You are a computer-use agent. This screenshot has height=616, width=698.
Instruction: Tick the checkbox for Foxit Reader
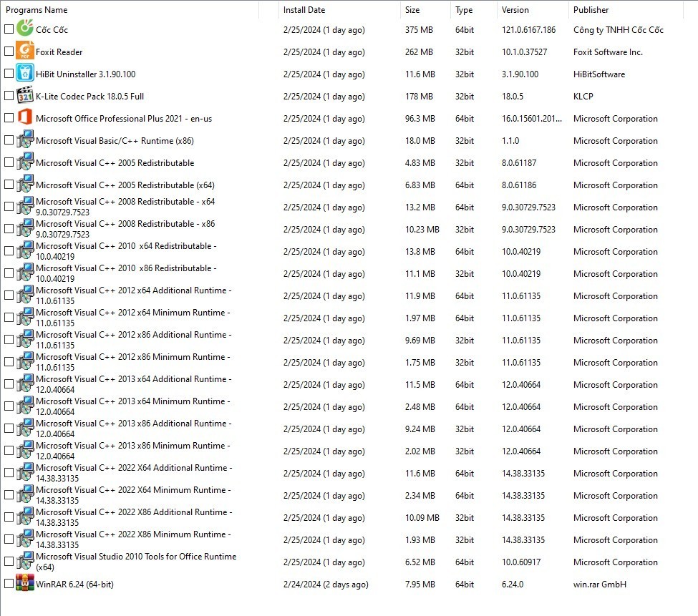pos(9,52)
